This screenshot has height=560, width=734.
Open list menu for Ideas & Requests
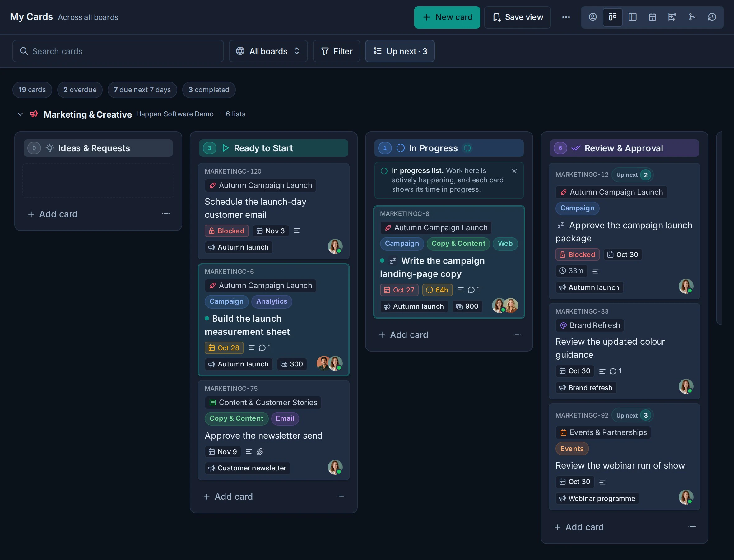tap(166, 214)
